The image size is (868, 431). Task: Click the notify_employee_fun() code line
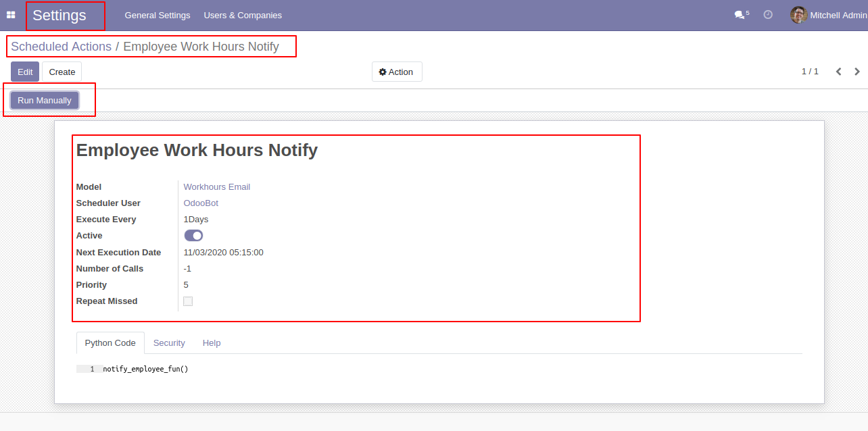point(145,369)
